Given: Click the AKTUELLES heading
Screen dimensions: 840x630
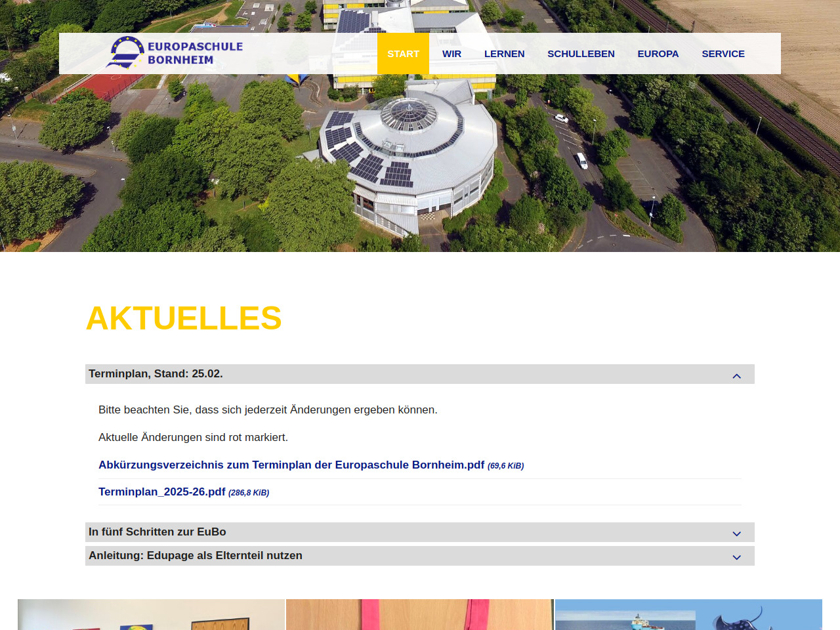Looking at the screenshot, I should tap(184, 318).
